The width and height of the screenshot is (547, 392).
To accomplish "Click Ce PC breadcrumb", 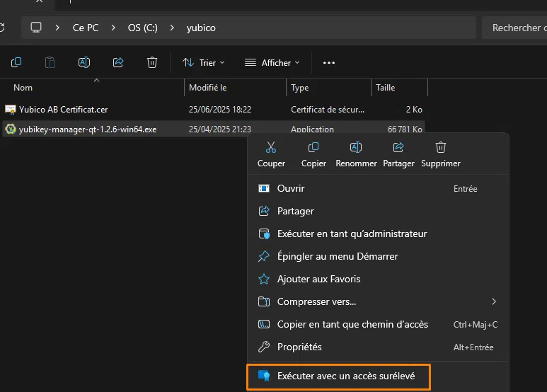I will (x=86, y=28).
